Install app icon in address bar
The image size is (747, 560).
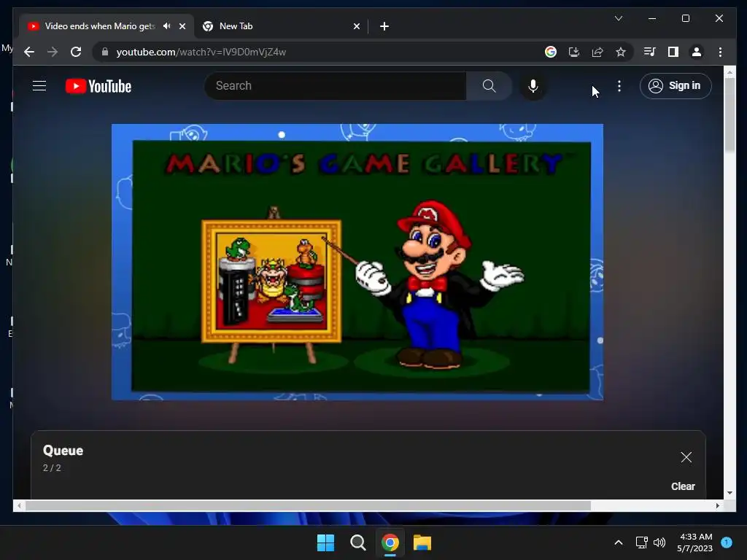click(574, 52)
